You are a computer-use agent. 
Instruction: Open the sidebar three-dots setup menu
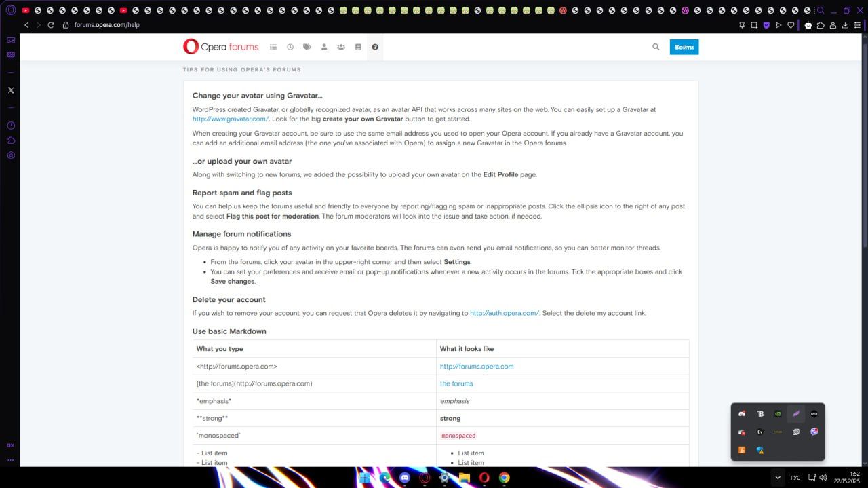tap(11, 459)
